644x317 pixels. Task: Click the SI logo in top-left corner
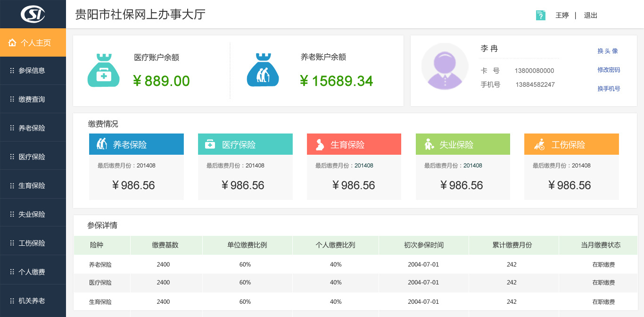(x=33, y=13)
